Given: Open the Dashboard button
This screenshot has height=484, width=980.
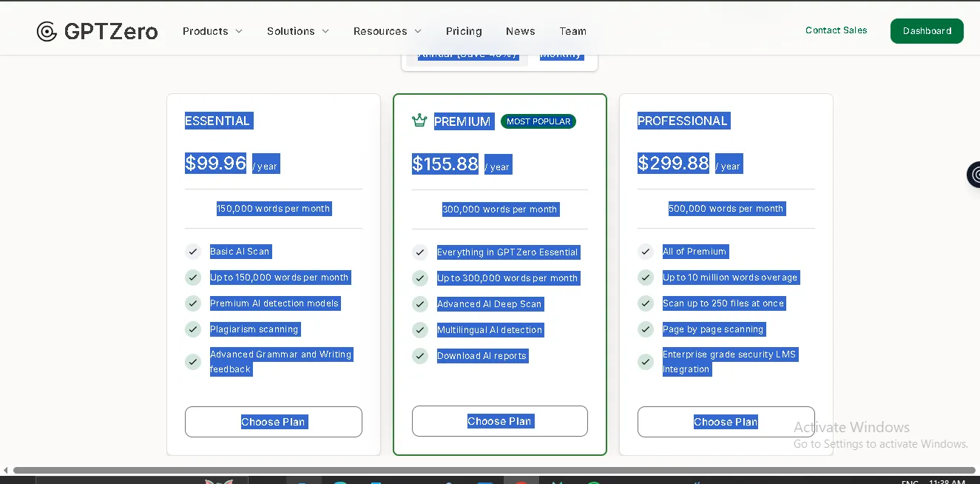Looking at the screenshot, I should (x=927, y=31).
